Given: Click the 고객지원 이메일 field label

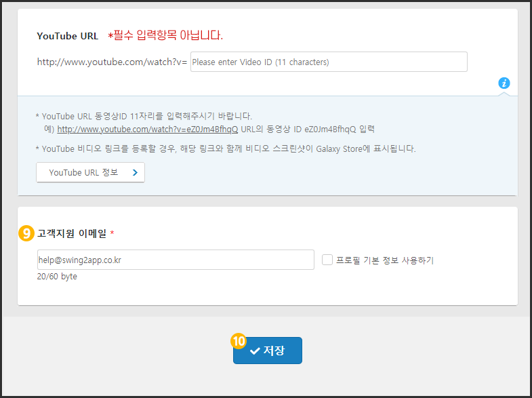Looking at the screenshot, I should click(x=72, y=234).
